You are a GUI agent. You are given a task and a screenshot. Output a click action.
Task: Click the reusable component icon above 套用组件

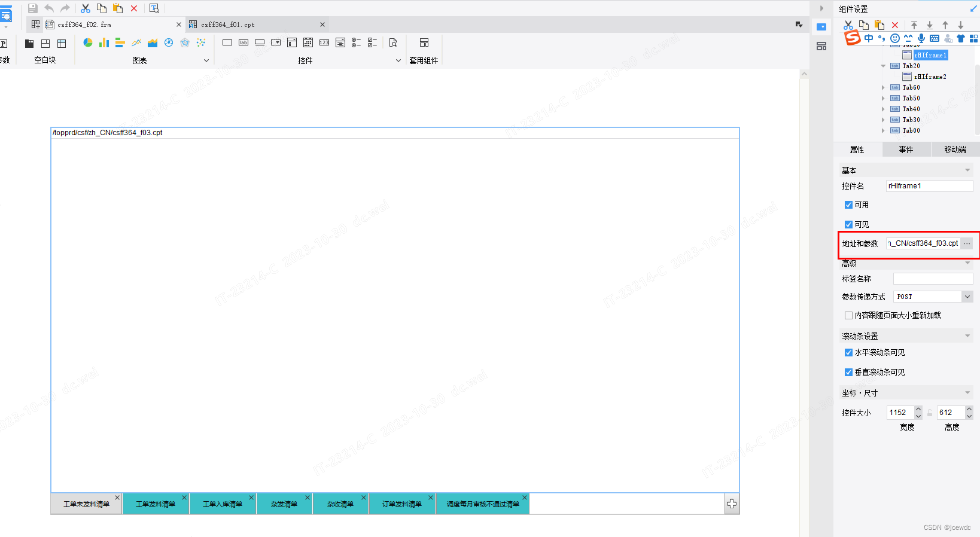pyautogui.click(x=424, y=42)
